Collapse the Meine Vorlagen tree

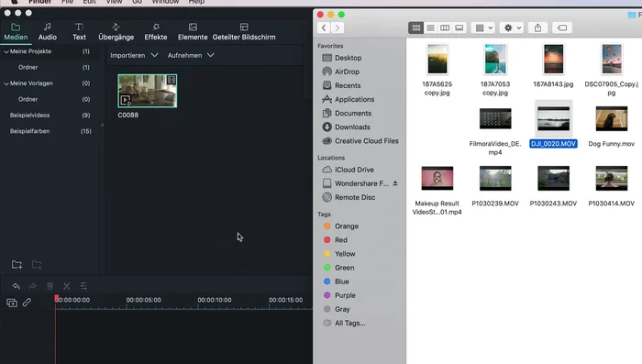tap(6, 83)
